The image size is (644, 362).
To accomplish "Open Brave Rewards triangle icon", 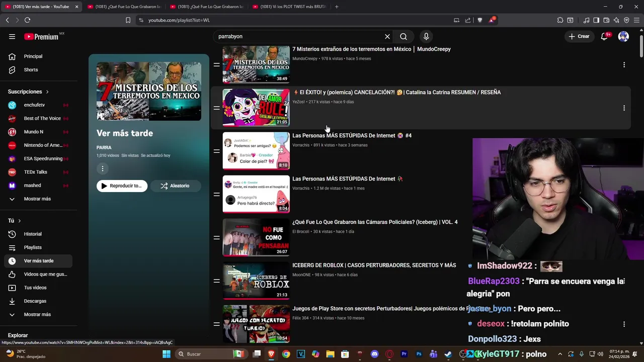I will coord(492,20).
